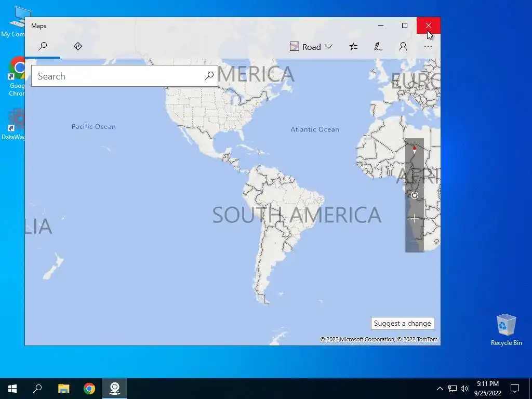Minimize the Maps window
Viewport: 532px width, 399px height.
click(381, 25)
